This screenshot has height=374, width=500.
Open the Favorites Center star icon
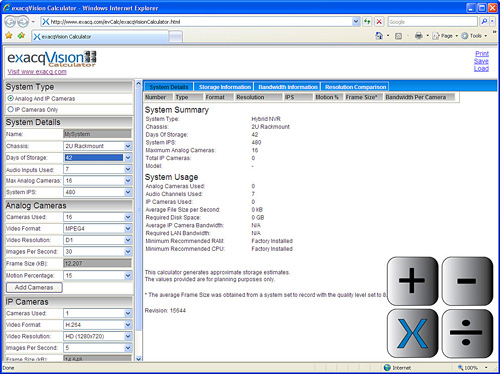[9, 35]
